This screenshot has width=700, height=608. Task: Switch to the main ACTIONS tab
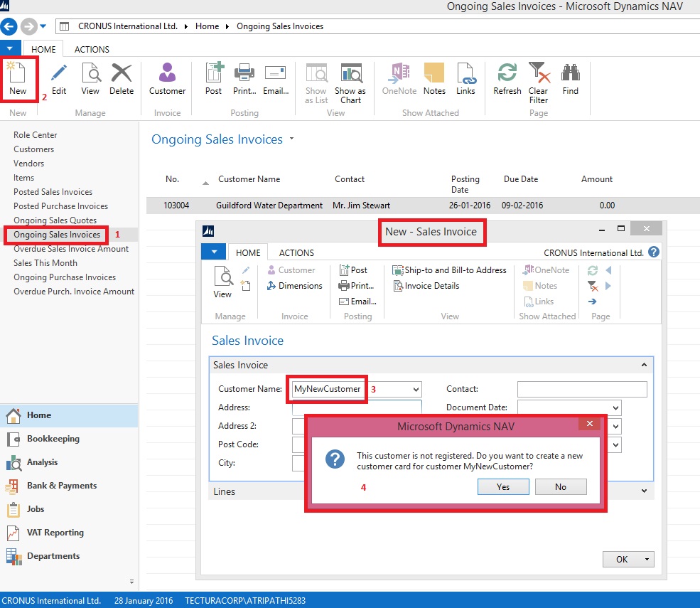point(92,49)
